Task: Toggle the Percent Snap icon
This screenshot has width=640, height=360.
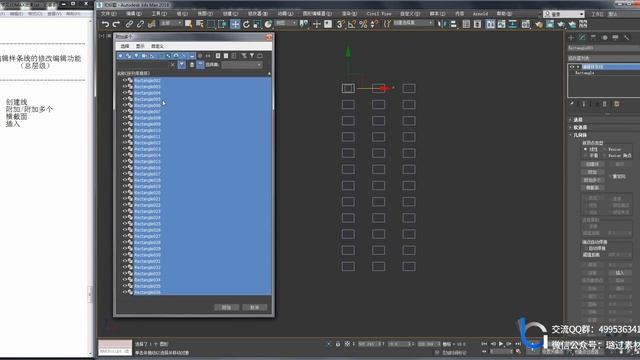Action: click(x=363, y=24)
